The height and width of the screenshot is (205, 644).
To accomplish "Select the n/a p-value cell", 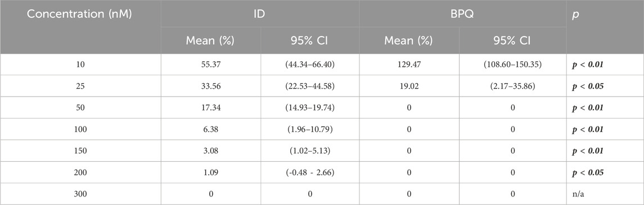I will (578, 194).
